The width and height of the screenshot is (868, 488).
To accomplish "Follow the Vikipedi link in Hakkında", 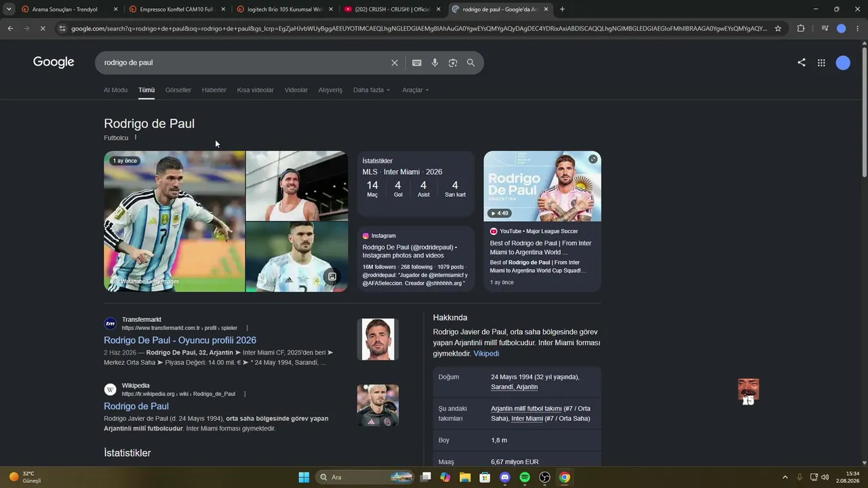I will 486,354.
